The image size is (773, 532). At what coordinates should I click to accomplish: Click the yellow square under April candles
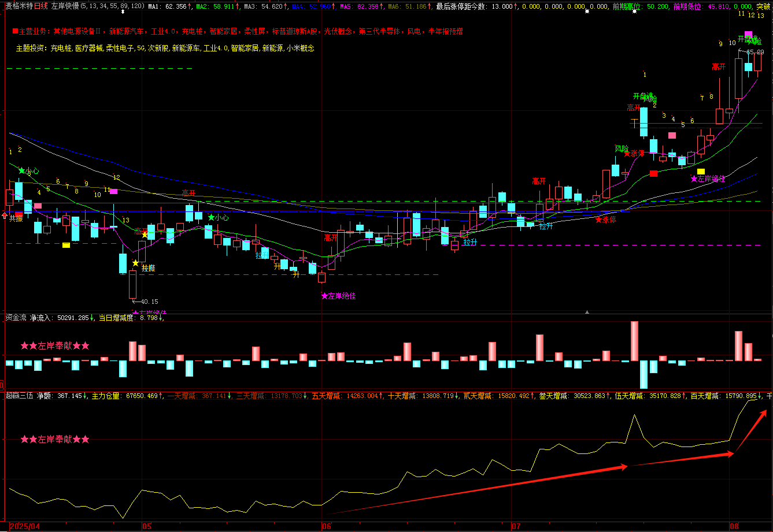click(x=66, y=245)
